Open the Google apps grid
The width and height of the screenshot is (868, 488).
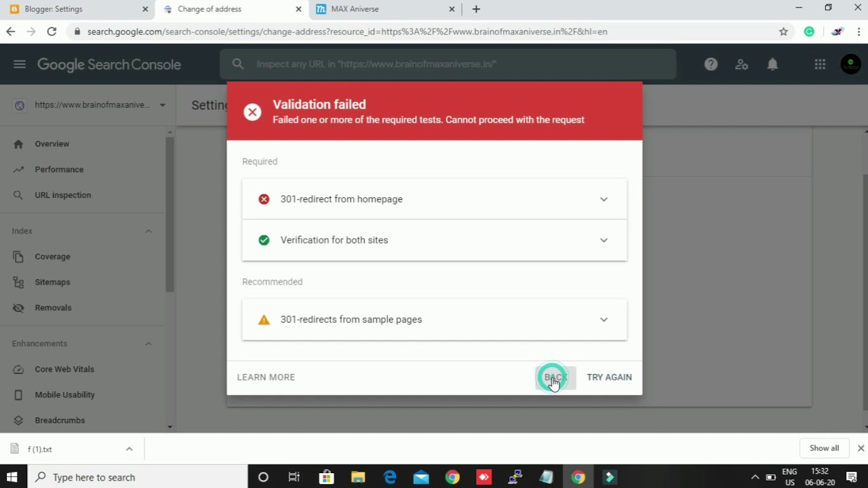[x=820, y=64]
